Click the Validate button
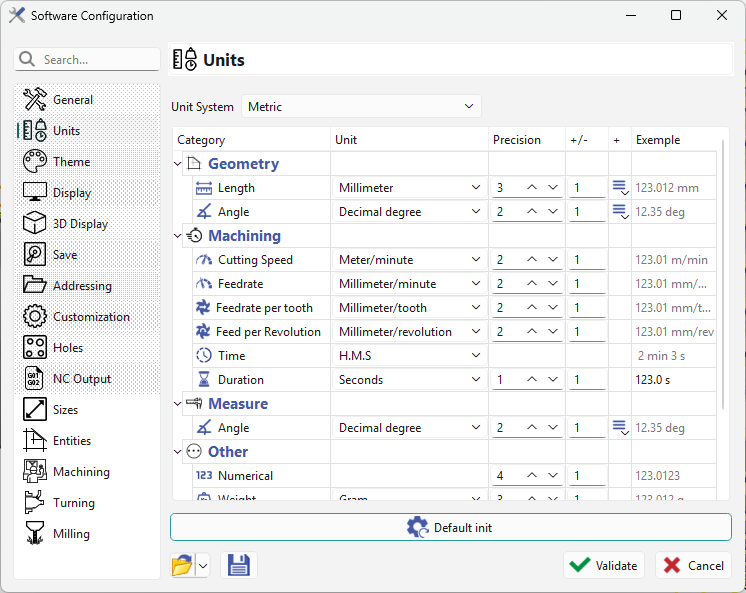Image resolution: width=746 pixels, height=593 pixels. pos(603,565)
